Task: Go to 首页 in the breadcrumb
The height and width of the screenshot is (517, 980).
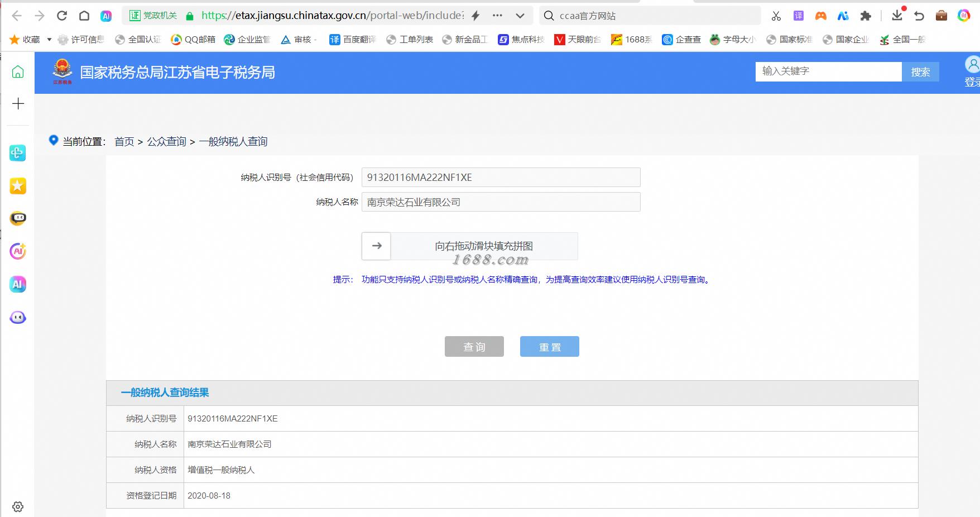Action: [124, 142]
